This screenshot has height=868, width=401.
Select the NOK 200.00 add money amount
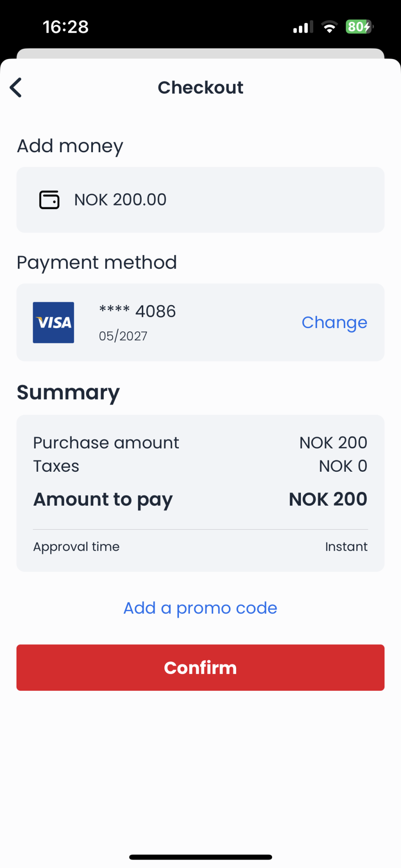point(120,200)
